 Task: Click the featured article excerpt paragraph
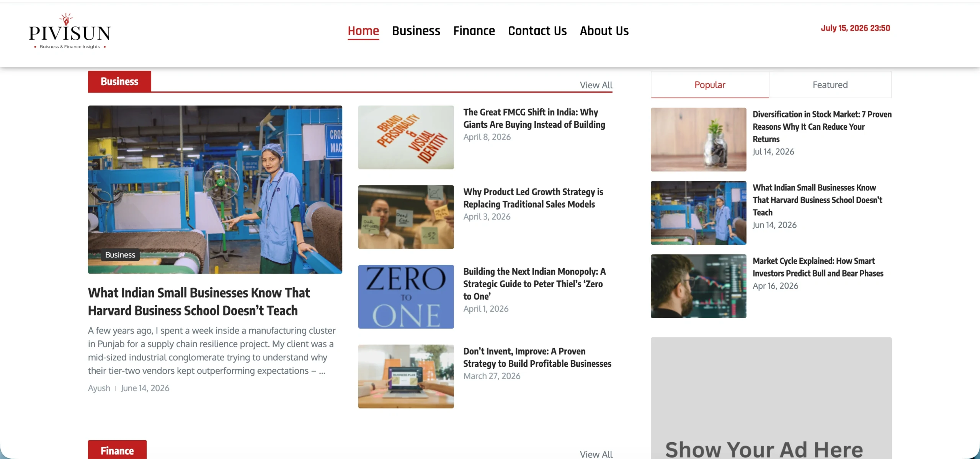coord(212,350)
